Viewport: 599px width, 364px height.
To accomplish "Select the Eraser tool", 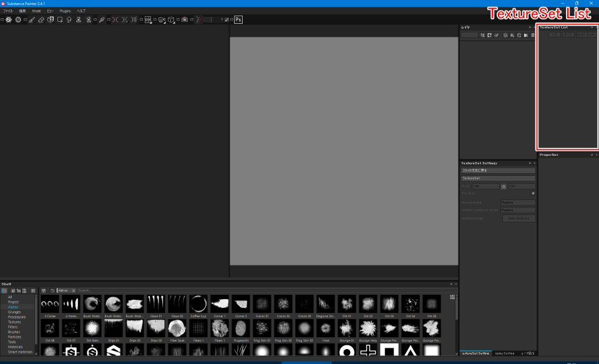I will click(41, 19).
